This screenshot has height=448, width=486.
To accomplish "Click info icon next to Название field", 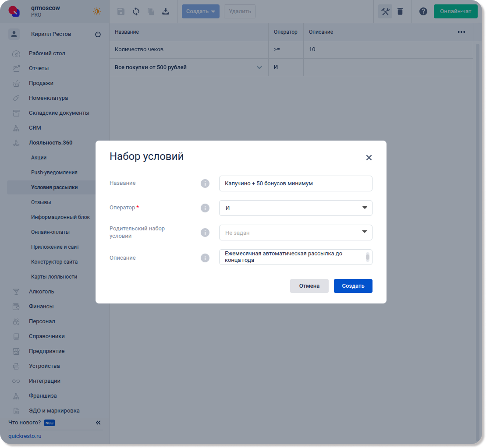I will [205, 183].
